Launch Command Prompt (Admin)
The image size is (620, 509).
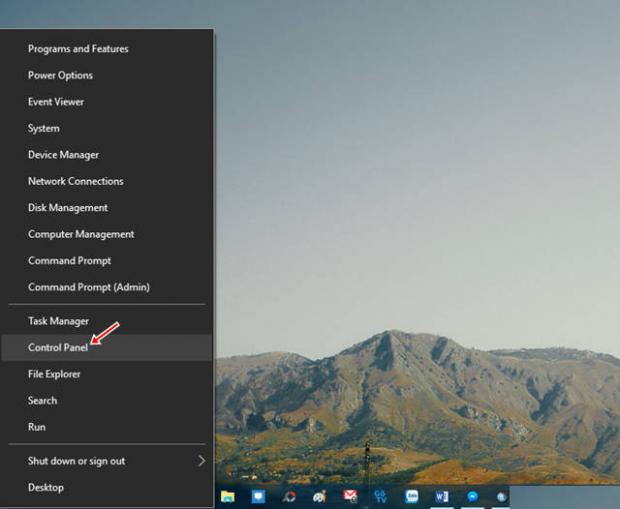[x=89, y=287]
